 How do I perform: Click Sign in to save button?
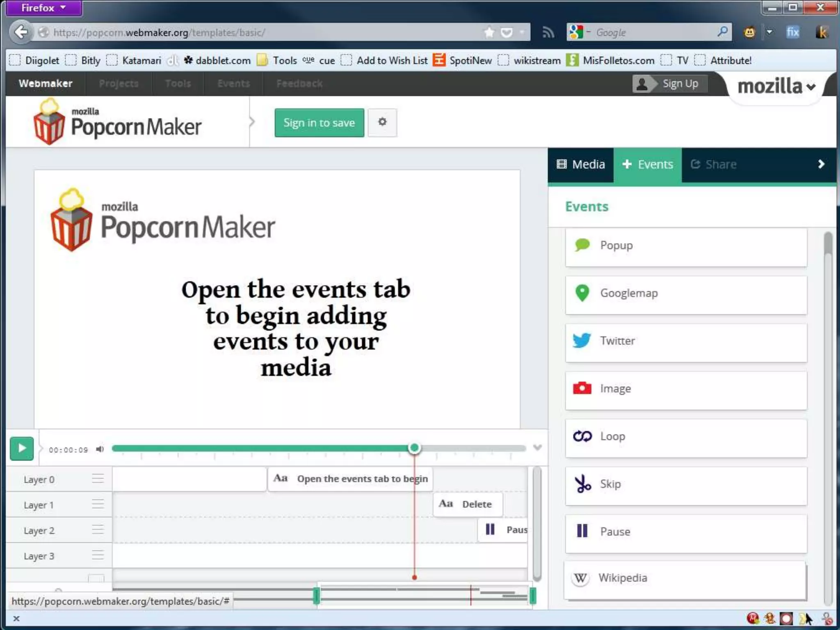click(319, 123)
